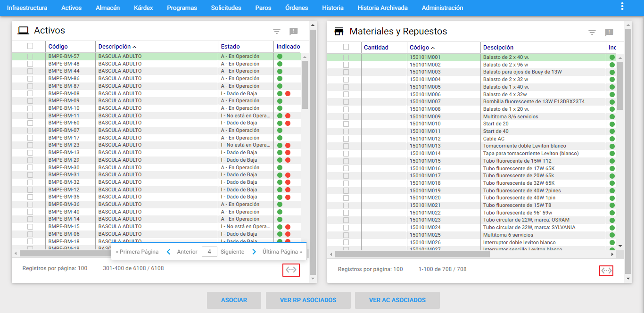Click green indicator of 150101M012
Screen dimensions: 644x313
point(612,139)
